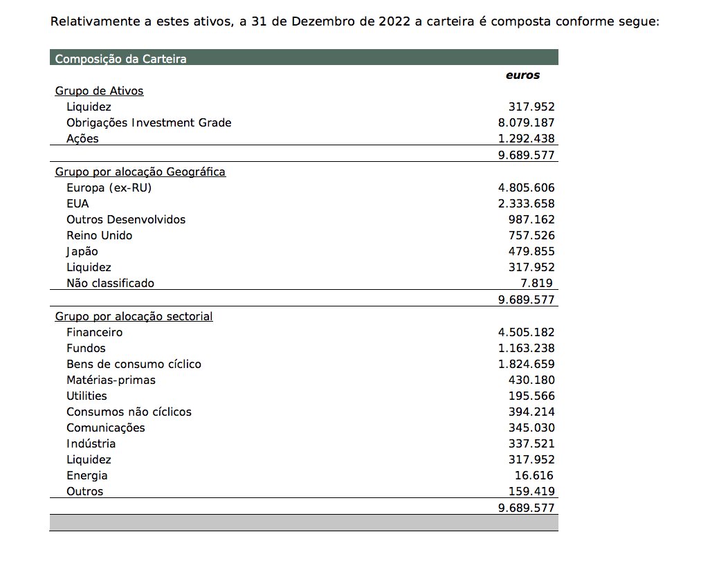Click the value 16.616
Image resolution: width=728 pixels, height=588 pixels.
click(534, 476)
